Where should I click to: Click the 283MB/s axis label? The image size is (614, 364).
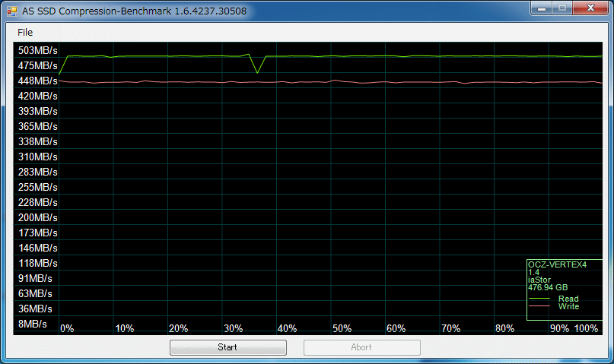(x=37, y=172)
